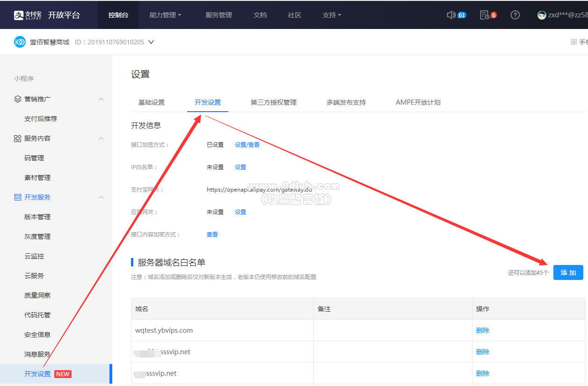Open the app switcher chevron beside ID
This screenshot has height=386, width=588.
tap(151, 42)
